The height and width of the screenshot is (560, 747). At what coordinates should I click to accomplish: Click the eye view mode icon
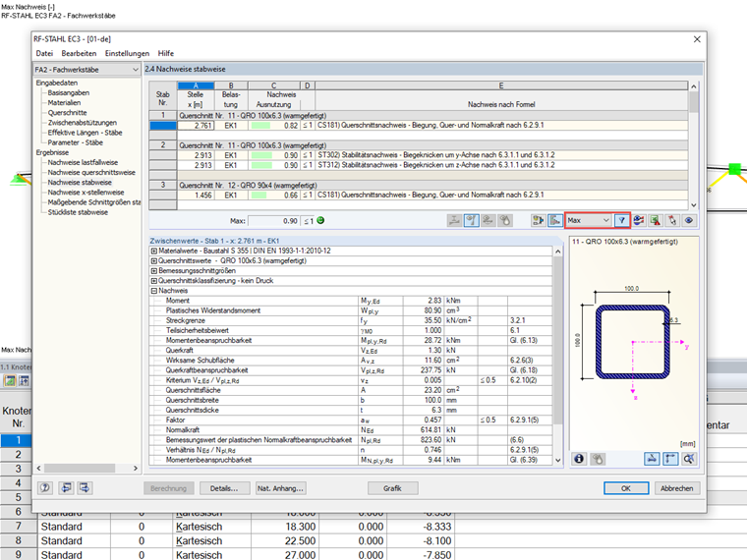coord(689,220)
